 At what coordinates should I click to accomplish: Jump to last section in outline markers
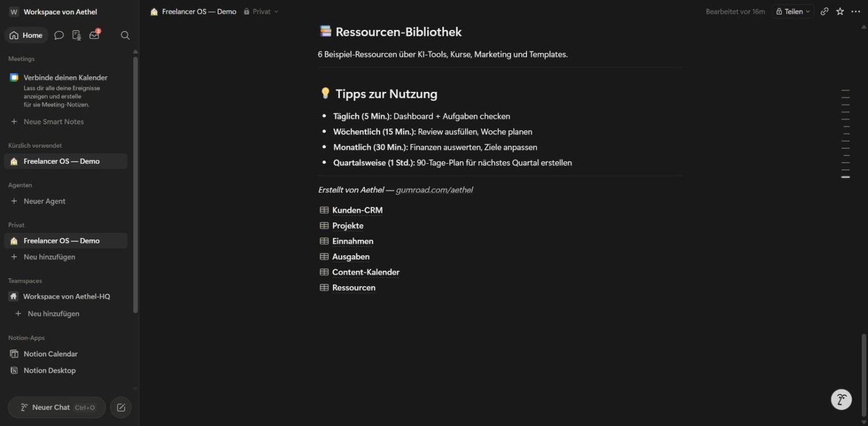pyautogui.click(x=845, y=177)
